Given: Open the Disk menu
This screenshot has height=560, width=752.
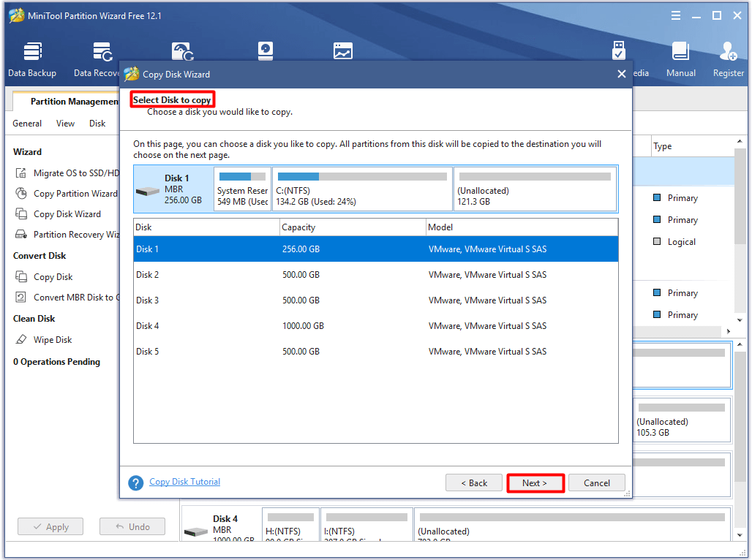Looking at the screenshot, I should click(97, 124).
